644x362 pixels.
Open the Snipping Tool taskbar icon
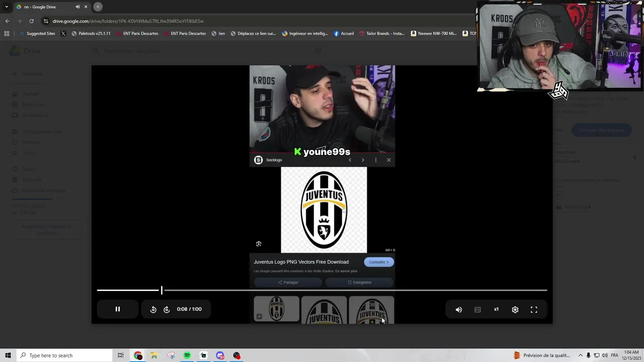[171, 355]
